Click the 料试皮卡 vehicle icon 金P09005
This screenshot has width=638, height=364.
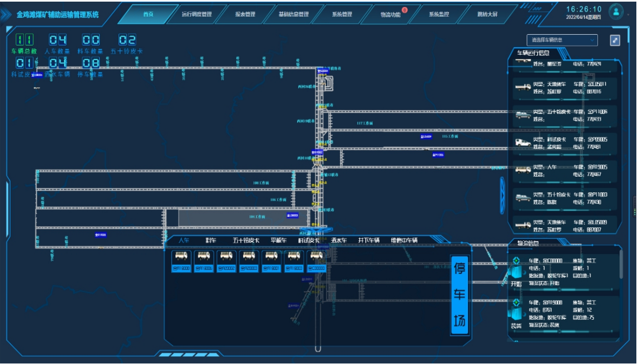(x=523, y=142)
